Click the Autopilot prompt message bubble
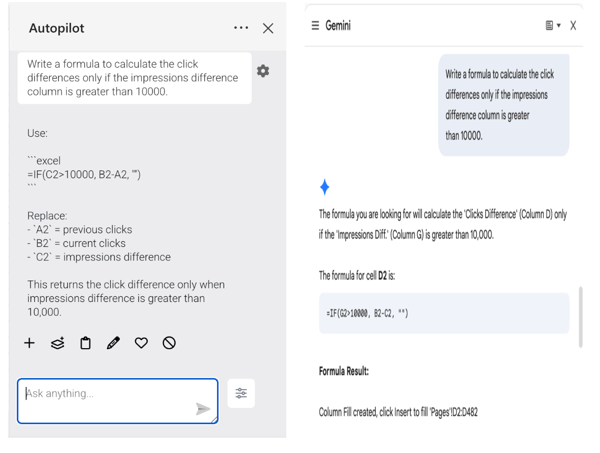The width and height of the screenshot is (600, 453). [x=134, y=78]
